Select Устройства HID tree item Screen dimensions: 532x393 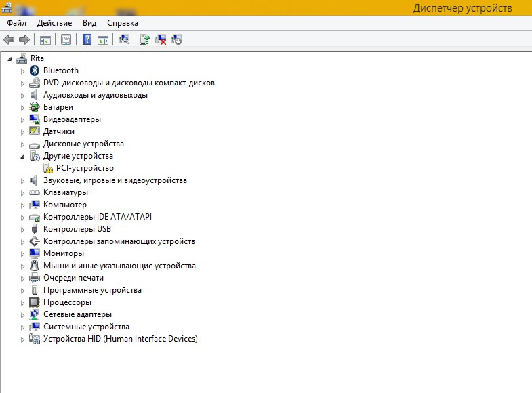[121, 339]
